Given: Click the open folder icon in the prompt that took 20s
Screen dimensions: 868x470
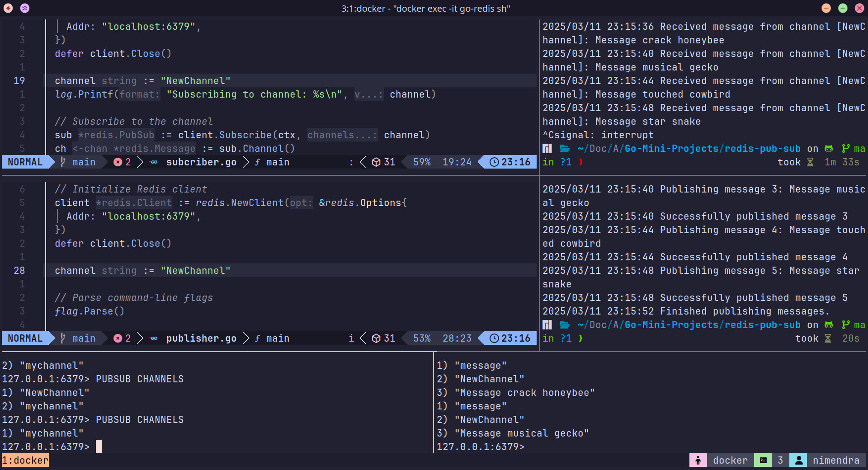Looking at the screenshot, I should (565, 324).
